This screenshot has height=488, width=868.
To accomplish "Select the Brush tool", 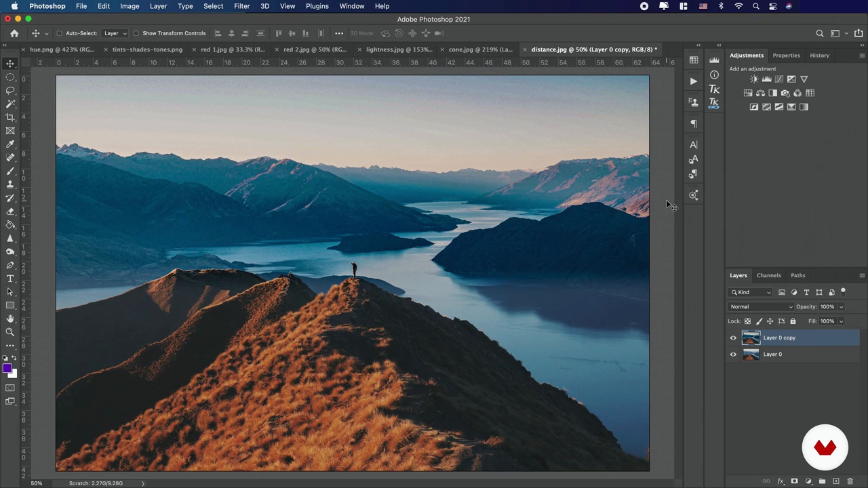I will (10, 171).
